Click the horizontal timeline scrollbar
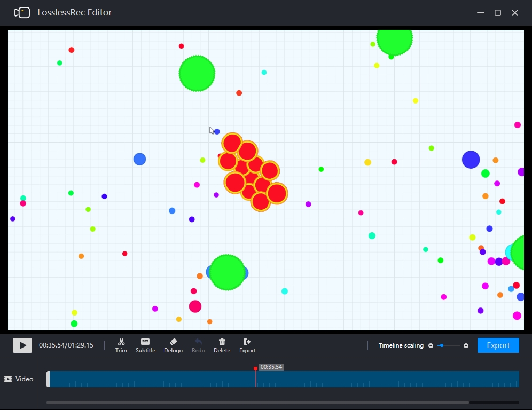 (x=258, y=403)
